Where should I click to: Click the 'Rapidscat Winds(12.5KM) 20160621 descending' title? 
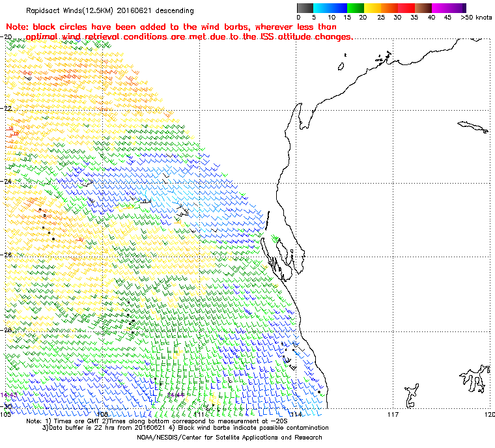(x=110, y=10)
